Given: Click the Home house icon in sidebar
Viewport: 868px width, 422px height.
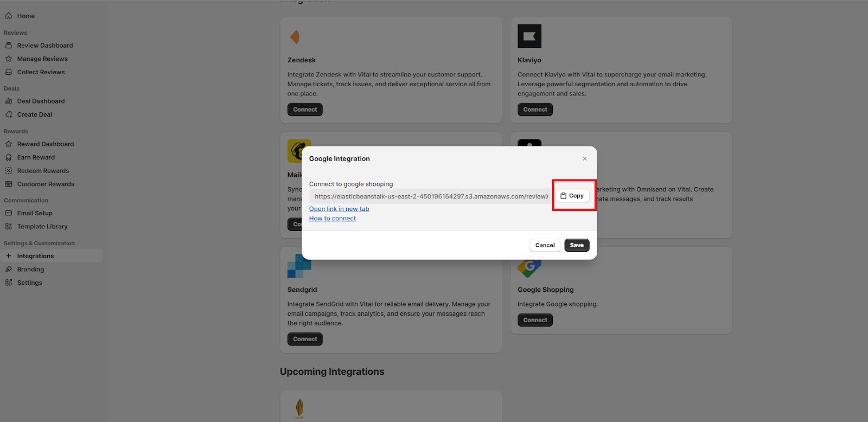Looking at the screenshot, I should click(x=9, y=16).
